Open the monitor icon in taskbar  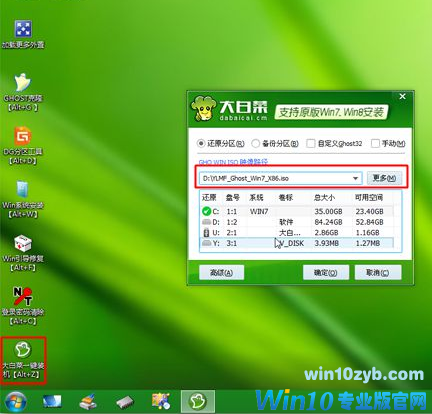tap(52, 401)
